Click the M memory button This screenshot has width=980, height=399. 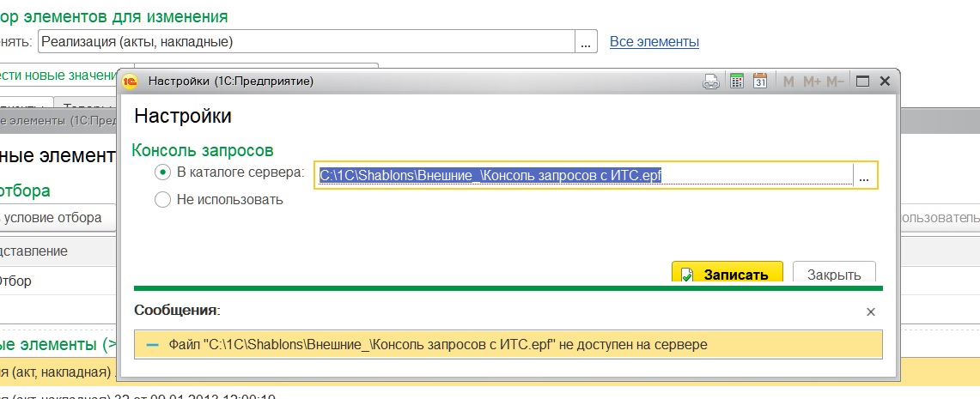pyautogui.click(x=788, y=82)
